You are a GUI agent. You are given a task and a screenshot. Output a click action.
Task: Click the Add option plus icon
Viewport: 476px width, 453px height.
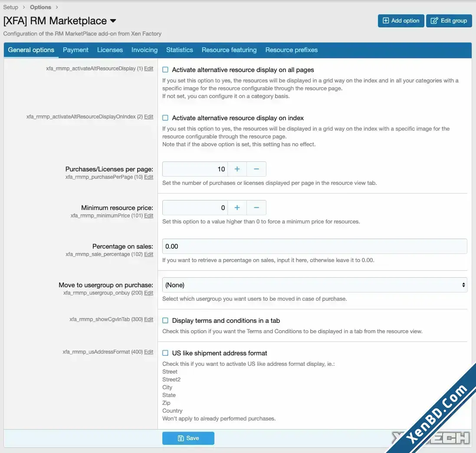tap(386, 21)
